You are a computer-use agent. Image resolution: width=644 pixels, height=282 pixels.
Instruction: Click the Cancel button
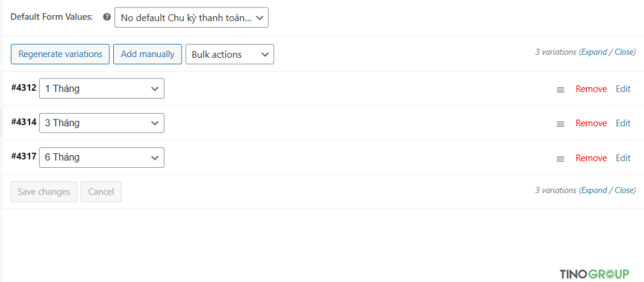tap(101, 192)
